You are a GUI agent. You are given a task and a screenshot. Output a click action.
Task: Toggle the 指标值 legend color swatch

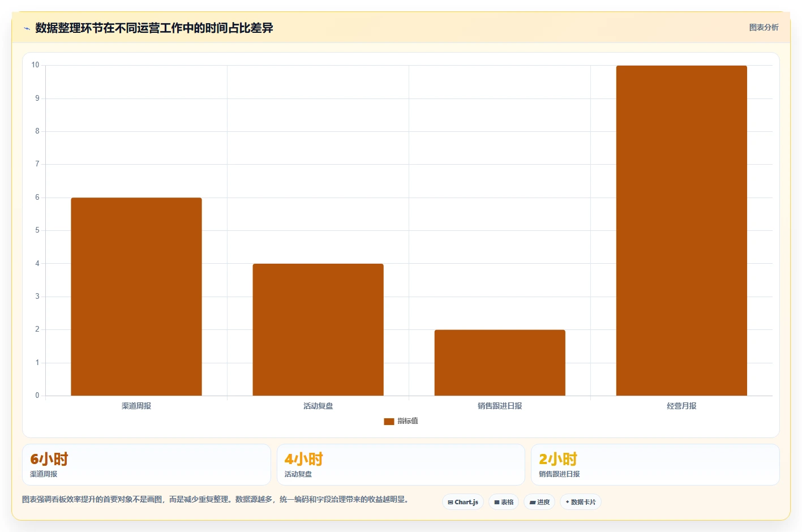[x=389, y=421]
